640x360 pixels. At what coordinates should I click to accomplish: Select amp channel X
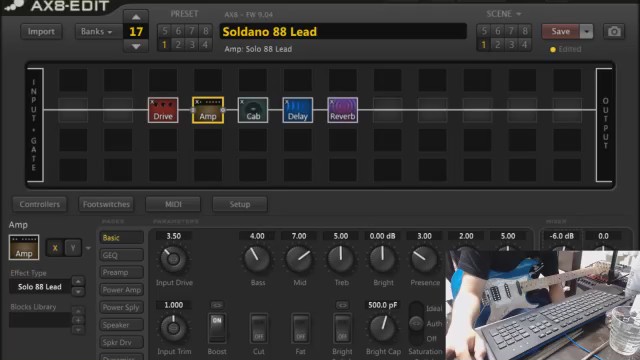[x=55, y=248]
